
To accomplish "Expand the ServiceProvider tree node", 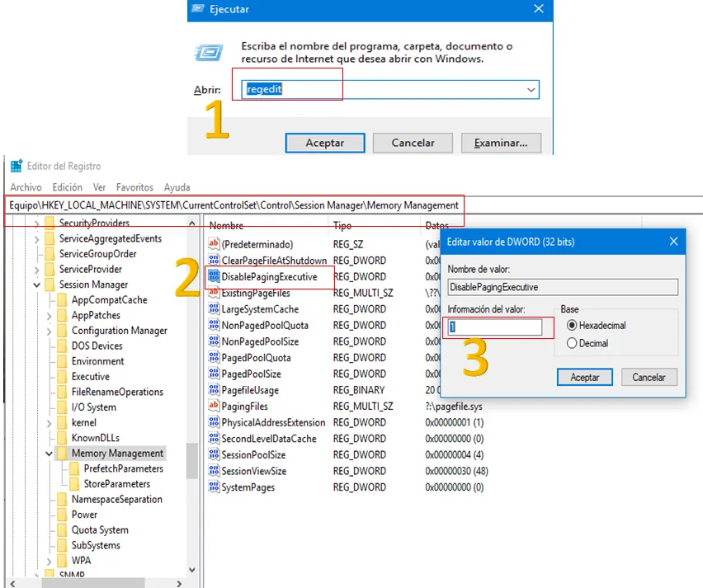I will tap(37, 270).
